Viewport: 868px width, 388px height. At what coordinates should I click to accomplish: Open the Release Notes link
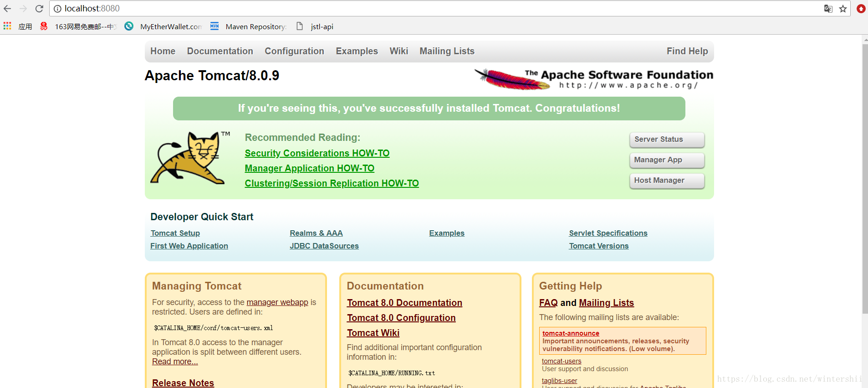pos(183,383)
